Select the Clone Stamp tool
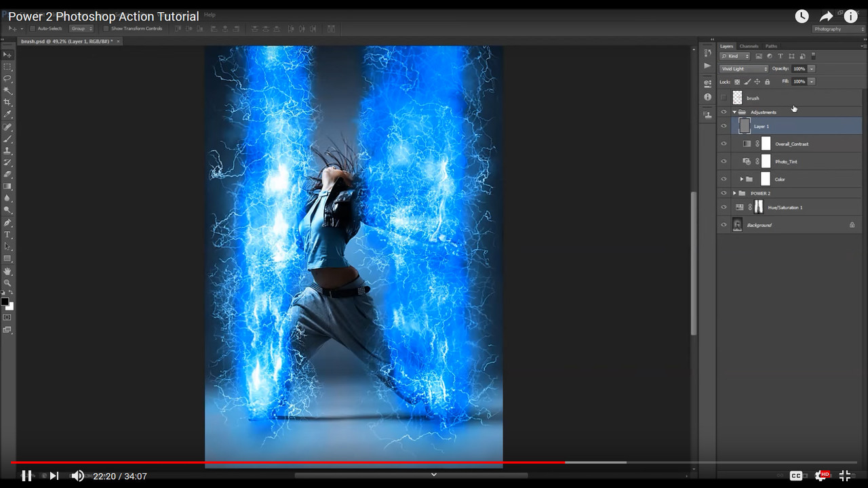868x488 pixels. click(7, 150)
